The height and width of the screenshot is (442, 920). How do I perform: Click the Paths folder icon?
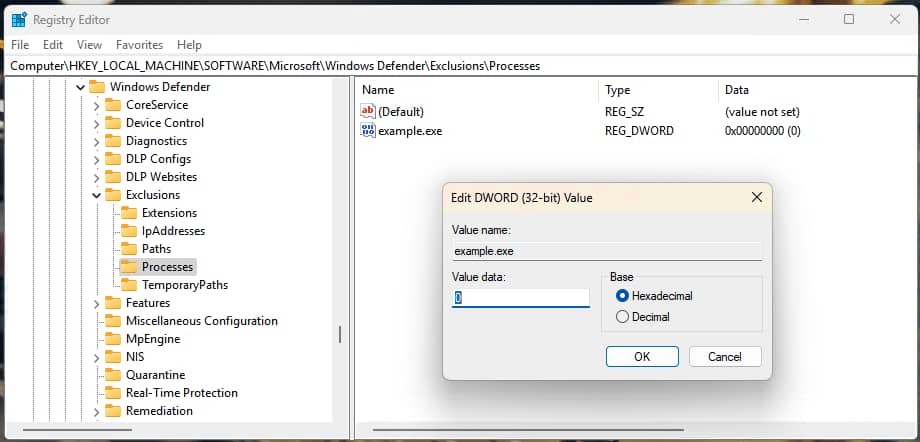(129, 249)
